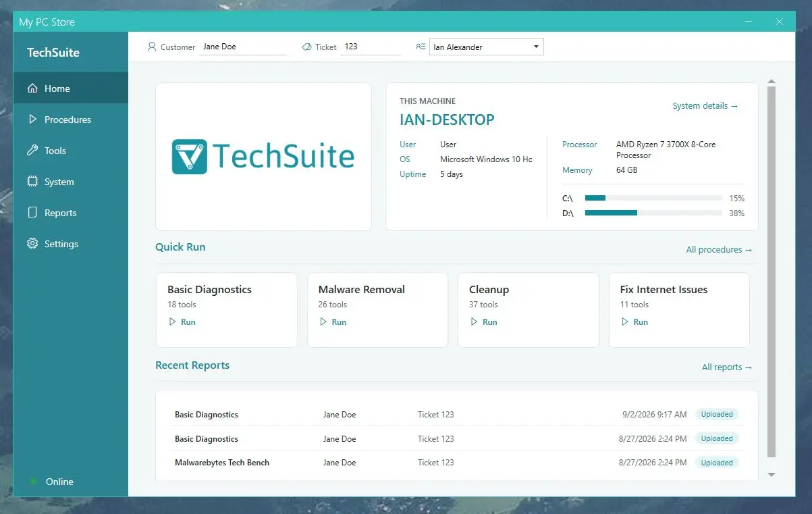Run the Fix Internet Issues procedure
This screenshot has height=514, width=812.
click(x=634, y=322)
